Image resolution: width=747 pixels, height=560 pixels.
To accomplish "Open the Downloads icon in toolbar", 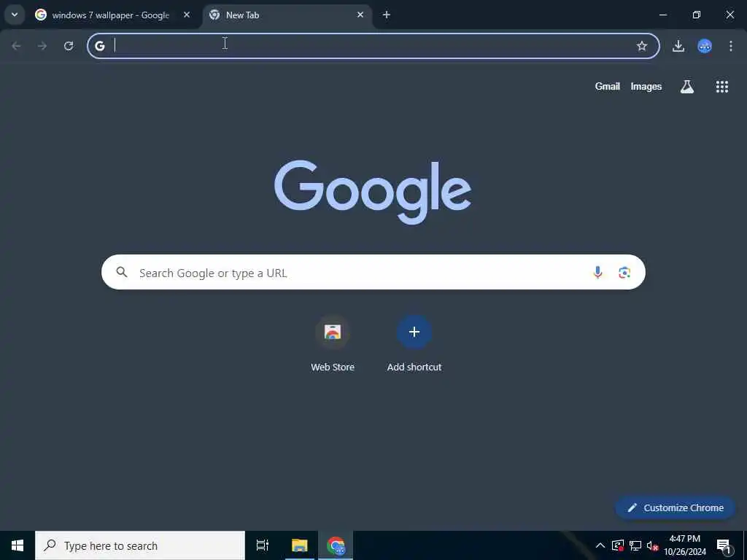I will tap(678, 46).
